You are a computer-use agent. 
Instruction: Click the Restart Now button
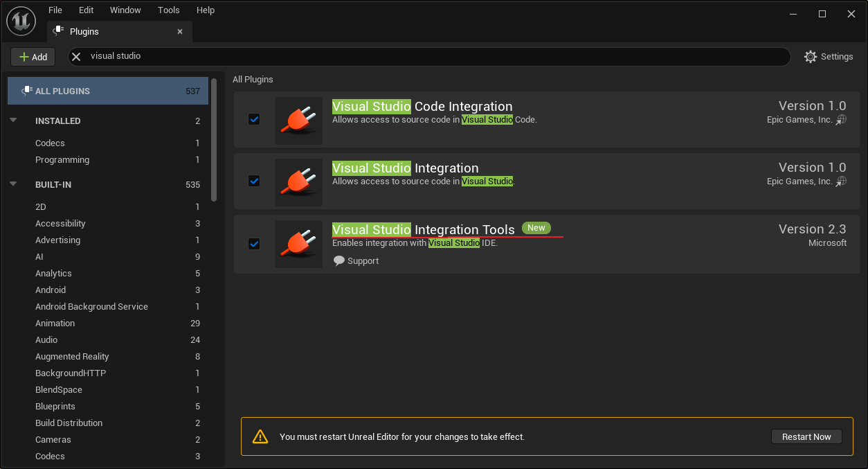coord(806,436)
